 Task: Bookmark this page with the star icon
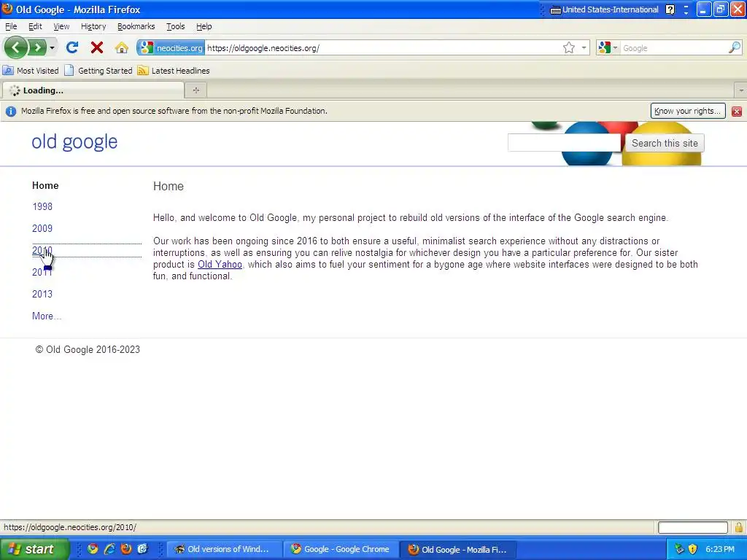click(x=568, y=47)
